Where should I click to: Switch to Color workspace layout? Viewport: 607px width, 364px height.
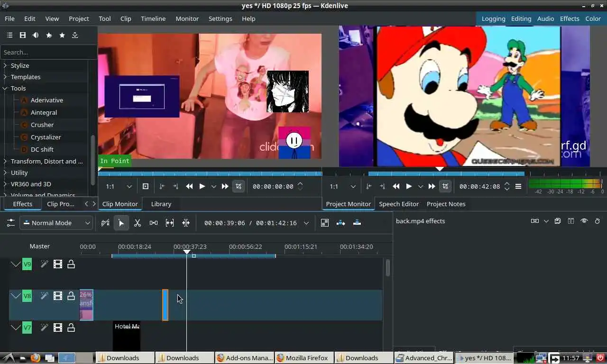pyautogui.click(x=593, y=18)
